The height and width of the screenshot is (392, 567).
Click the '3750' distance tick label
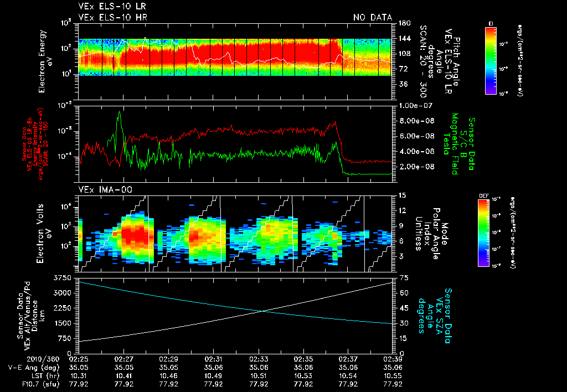pos(63,278)
